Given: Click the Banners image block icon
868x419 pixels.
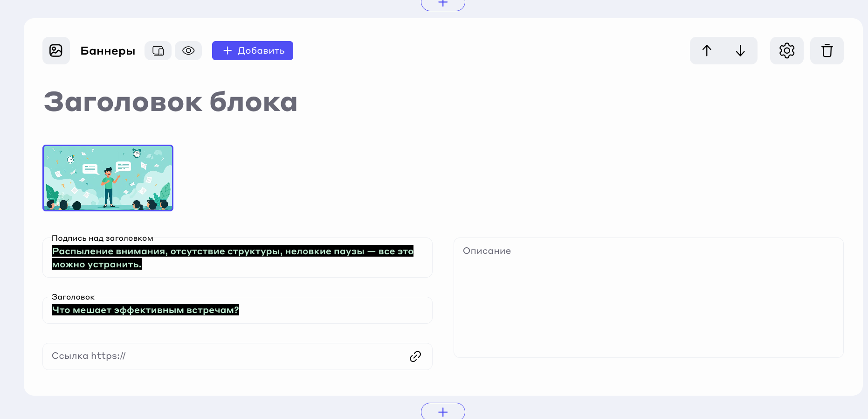Looking at the screenshot, I should [56, 50].
